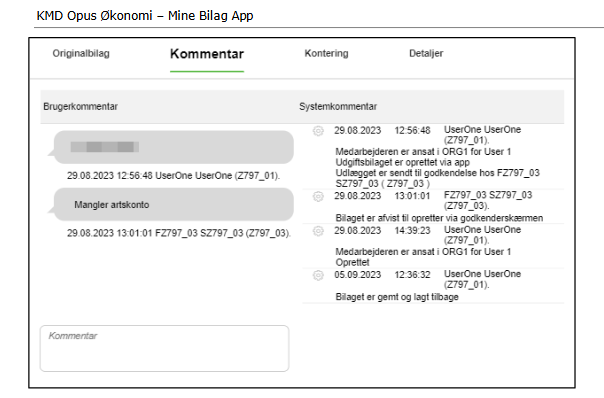The image size is (604, 398).
Task: Click timestamp under 'Mangler artskonto' comment
Action: [179, 233]
